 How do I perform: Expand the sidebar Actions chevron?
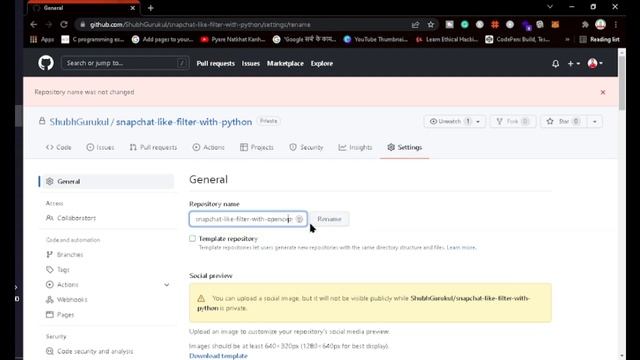(x=167, y=284)
